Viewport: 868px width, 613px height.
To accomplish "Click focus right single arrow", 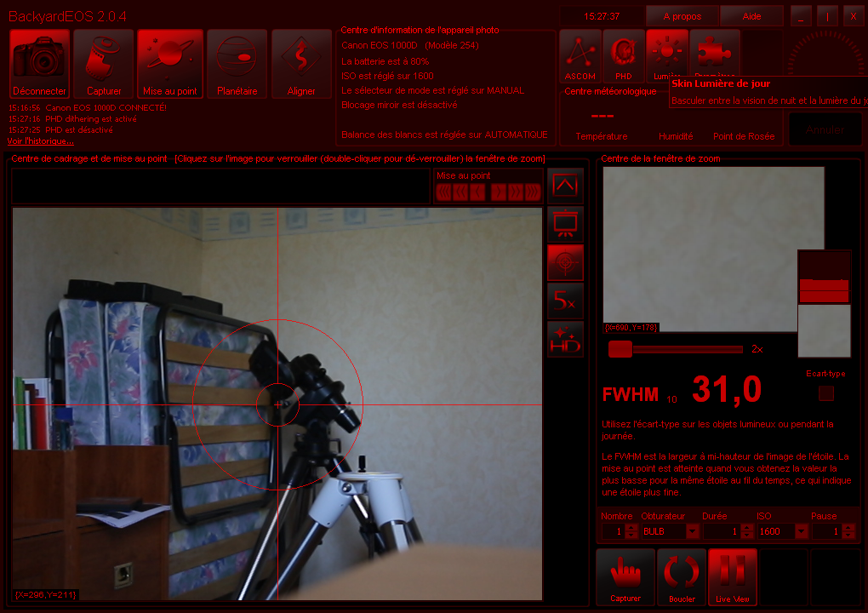I will tap(498, 192).
